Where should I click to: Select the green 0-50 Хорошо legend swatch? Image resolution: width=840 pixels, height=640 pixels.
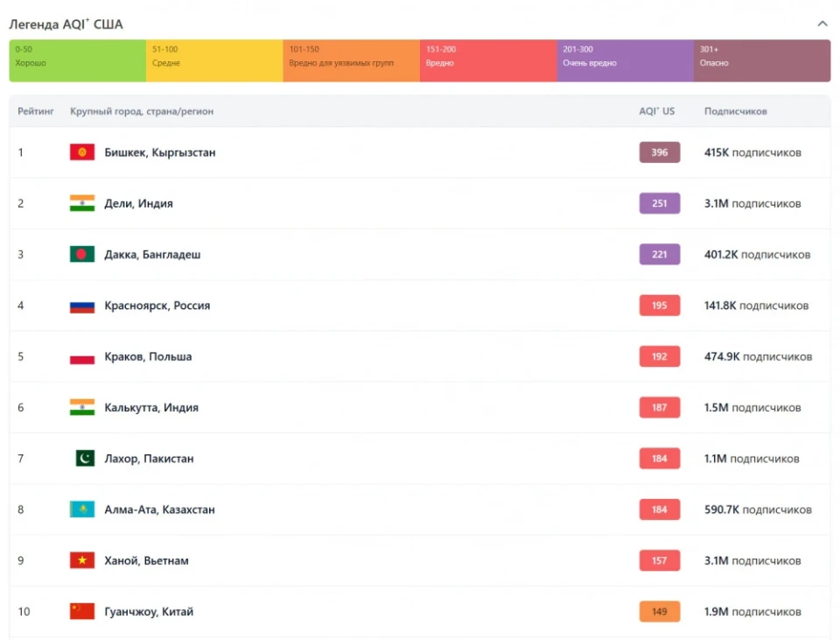coord(77,60)
